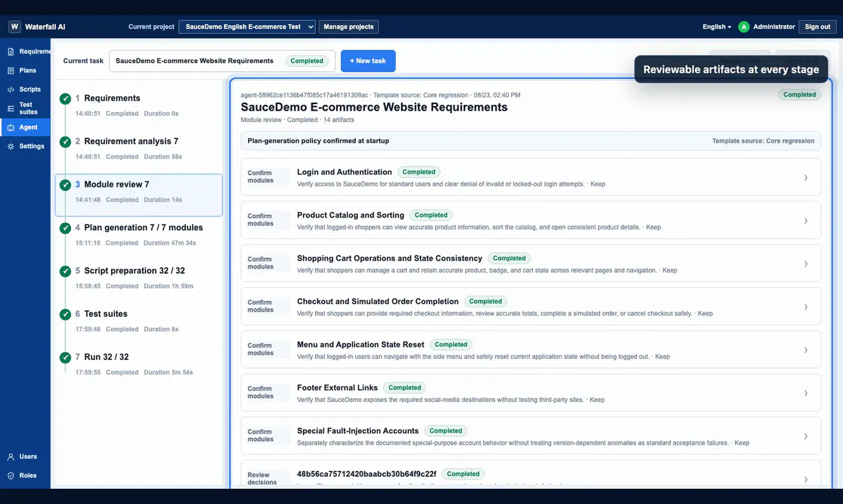The image size is (843, 504).
Task: Click 'Plan-generation policy confirmed at startup' banner
Action: (531, 141)
